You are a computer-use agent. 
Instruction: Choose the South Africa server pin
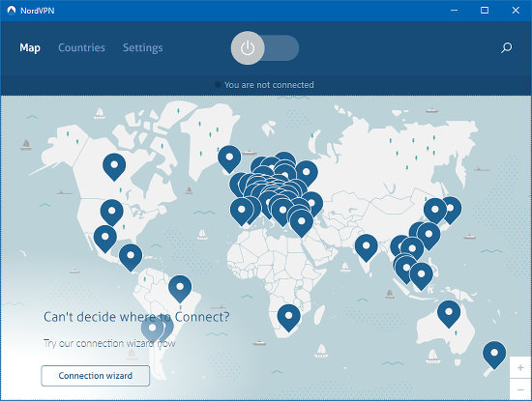pyautogui.click(x=289, y=317)
